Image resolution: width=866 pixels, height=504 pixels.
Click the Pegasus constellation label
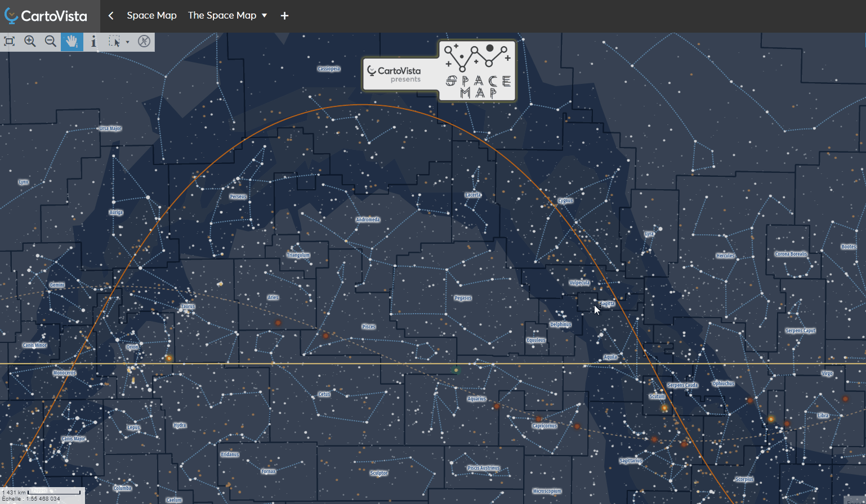click(x=463, y=298)
